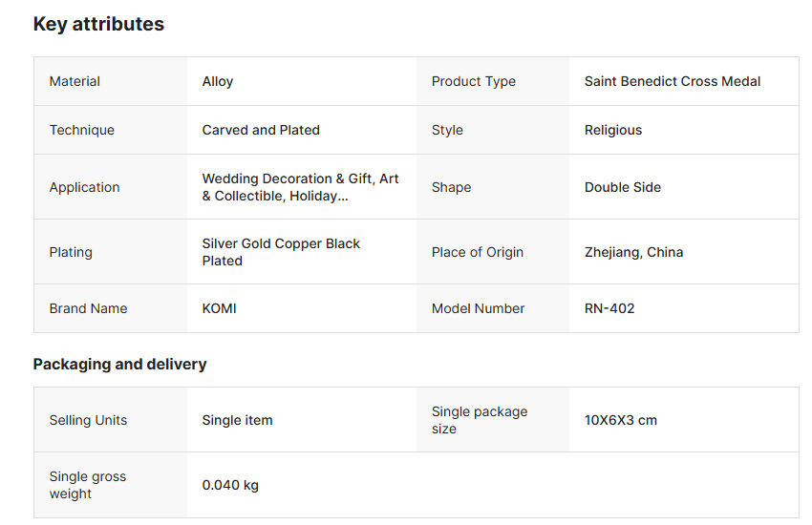812x525 pixels.
Task: Click the Zhejiang, China origin value
Action: pyautogui.click(x=633, y=253)
